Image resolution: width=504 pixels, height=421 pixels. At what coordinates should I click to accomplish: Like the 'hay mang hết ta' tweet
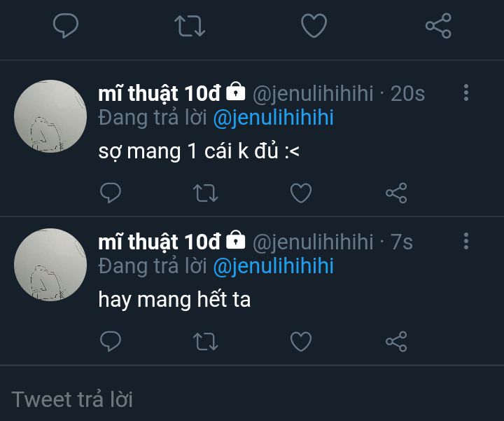tap(301, 341)
